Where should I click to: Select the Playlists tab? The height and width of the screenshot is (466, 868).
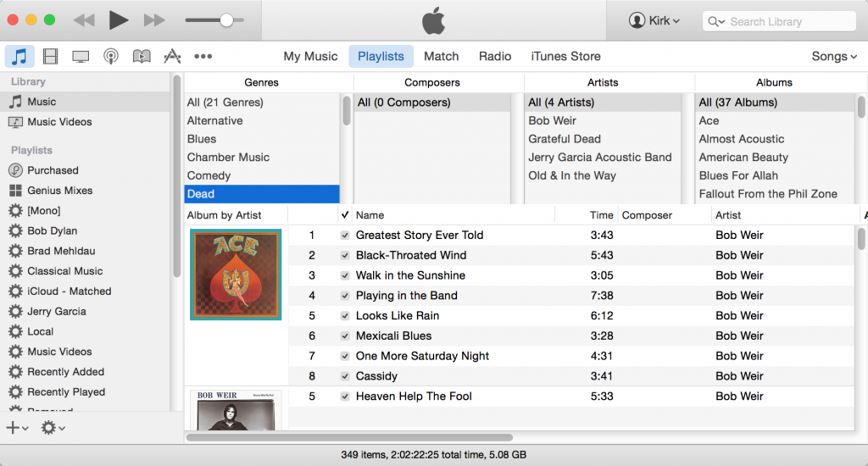pos(381,57)
